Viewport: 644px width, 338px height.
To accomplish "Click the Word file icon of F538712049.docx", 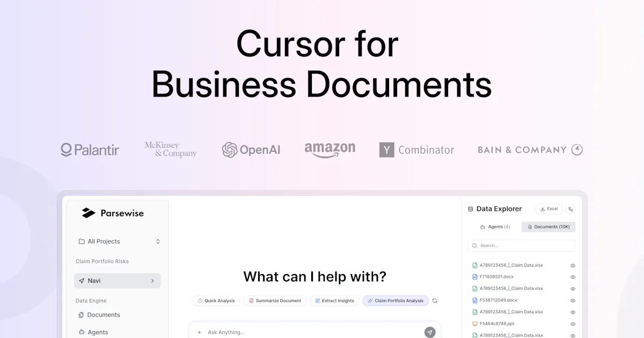I will (x=474, y=300).
